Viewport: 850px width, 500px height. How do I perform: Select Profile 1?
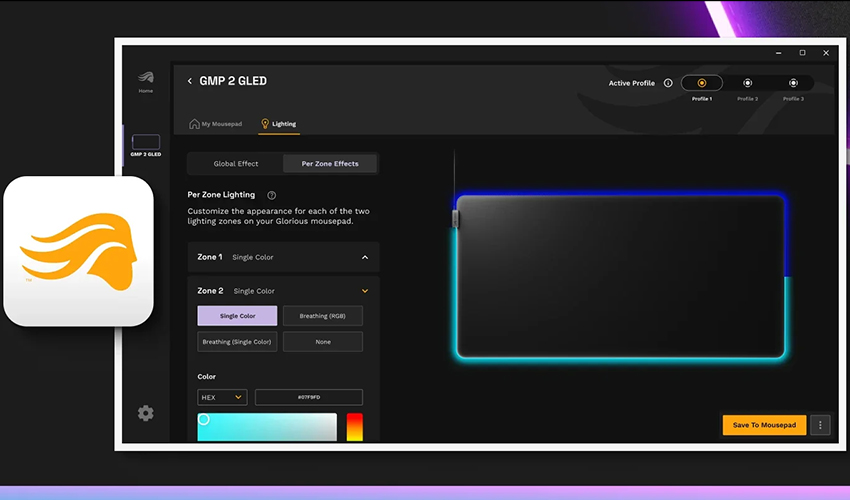click(702, 83)
